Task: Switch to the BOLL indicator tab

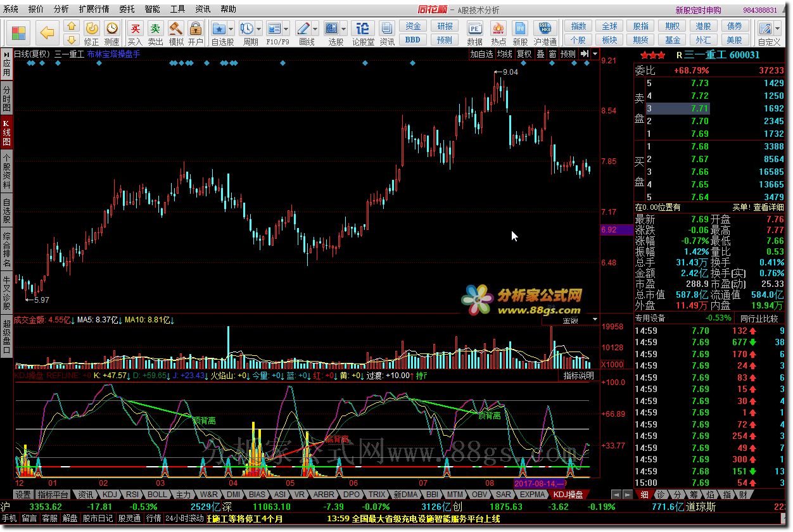Action: [157, 494]
